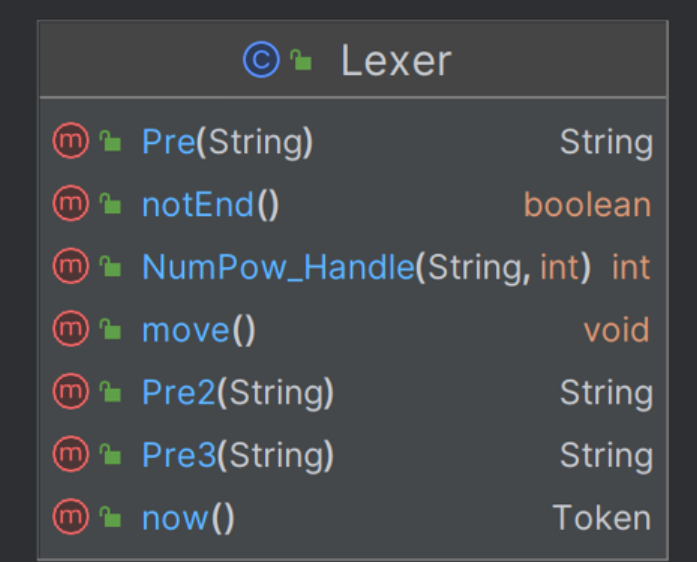This screenshot has width=697, height=562.
Task: Click the method icon for move()
Action: [x=71, y=329]
